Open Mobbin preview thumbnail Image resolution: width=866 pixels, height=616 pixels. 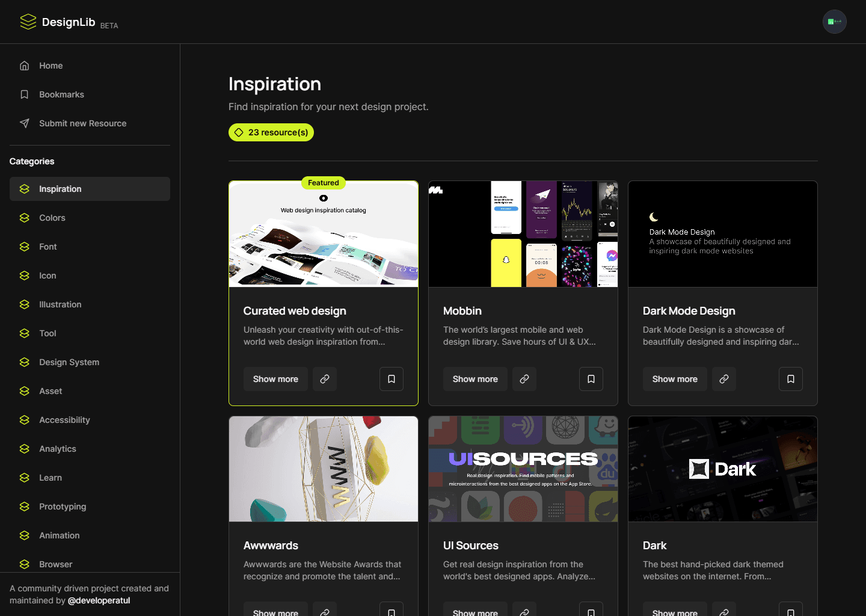tap(523, 234)
